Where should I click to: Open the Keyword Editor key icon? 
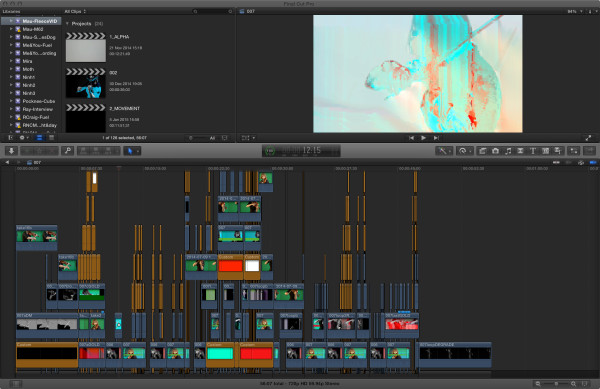(x=68, y=151)
